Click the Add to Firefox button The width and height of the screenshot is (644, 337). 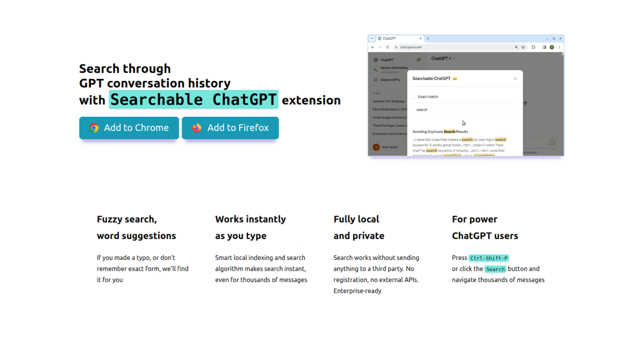point(230,128)
